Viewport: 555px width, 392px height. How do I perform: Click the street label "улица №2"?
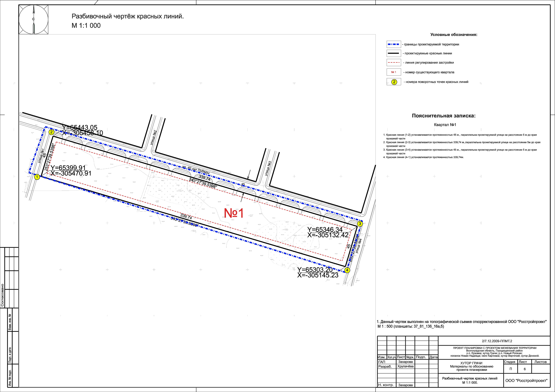click(x=153, y=138)
